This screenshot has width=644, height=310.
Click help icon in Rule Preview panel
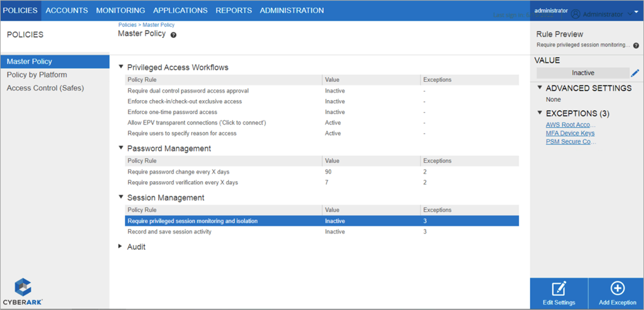pos(636,45)
